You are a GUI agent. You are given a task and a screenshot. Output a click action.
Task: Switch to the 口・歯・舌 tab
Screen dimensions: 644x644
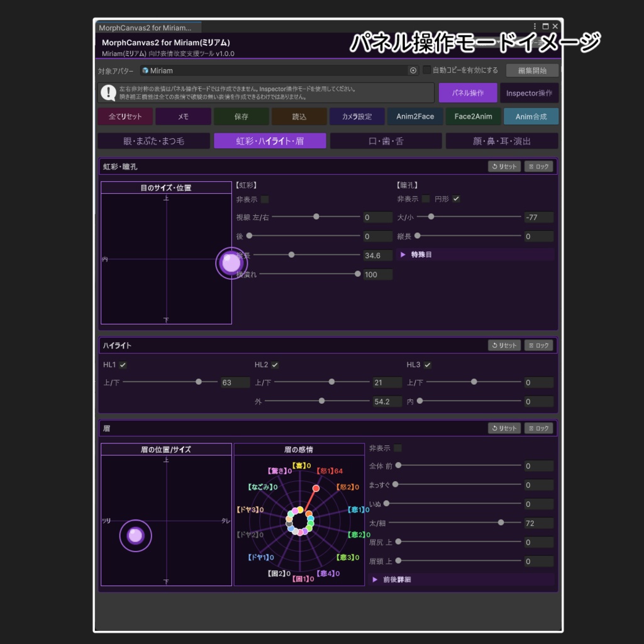pos(386,141)
